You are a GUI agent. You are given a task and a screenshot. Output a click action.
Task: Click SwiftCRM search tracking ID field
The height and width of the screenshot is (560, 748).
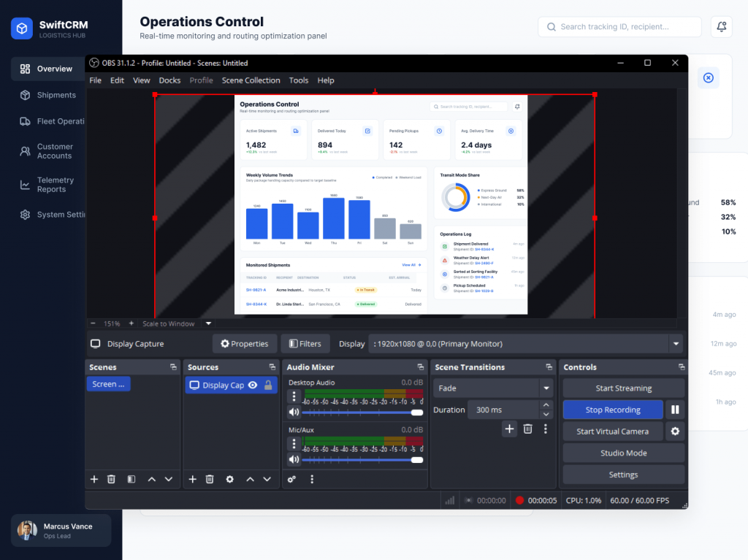[x=619, y=27]
